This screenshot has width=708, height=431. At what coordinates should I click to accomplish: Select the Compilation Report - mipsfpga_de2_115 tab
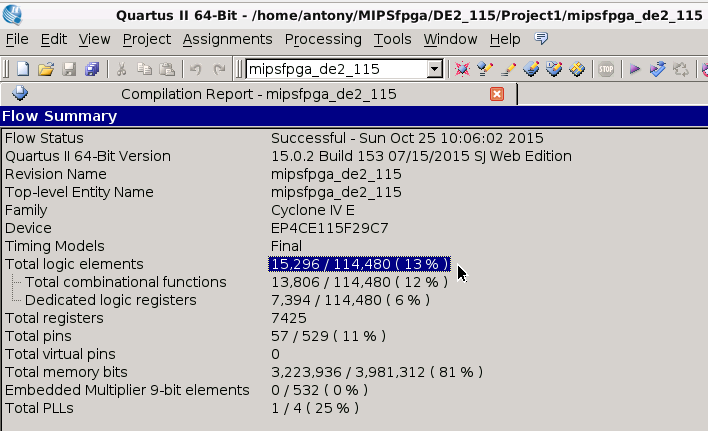(x=259, y=94)
